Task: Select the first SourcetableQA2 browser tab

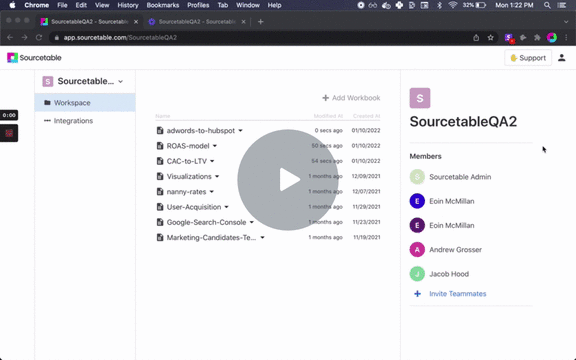Action: [89, 22]
